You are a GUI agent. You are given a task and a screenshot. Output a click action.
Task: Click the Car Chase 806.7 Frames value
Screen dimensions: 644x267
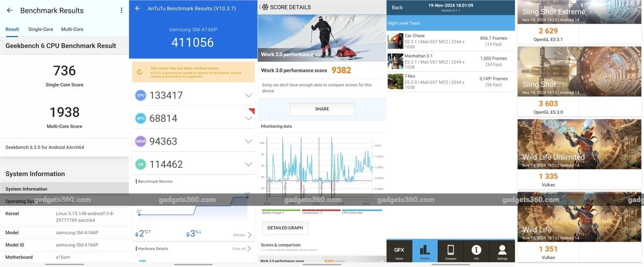pos(493,39)
